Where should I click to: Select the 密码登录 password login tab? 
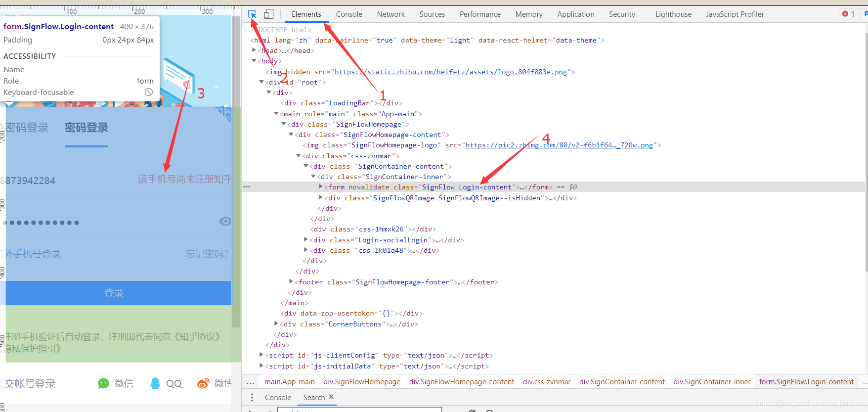[87, 128]
